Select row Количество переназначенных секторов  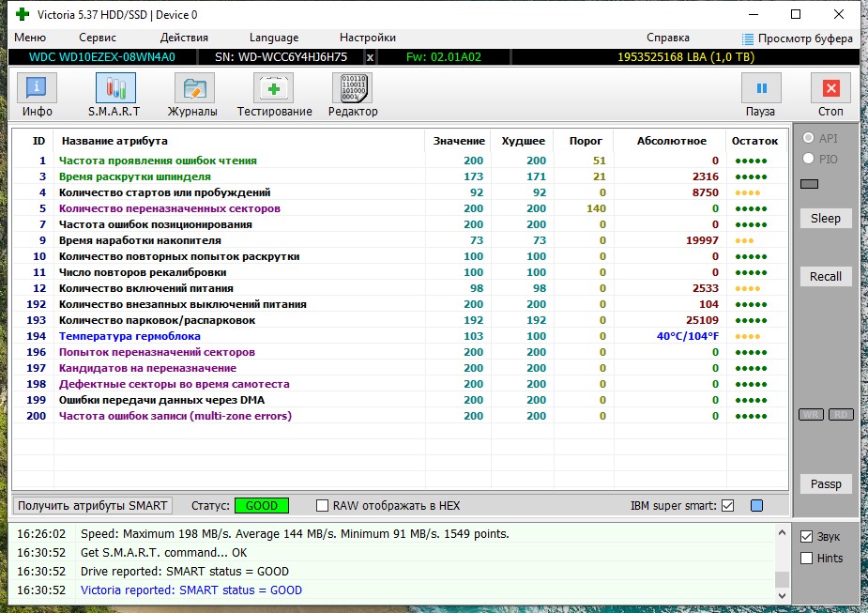point(401,208)
